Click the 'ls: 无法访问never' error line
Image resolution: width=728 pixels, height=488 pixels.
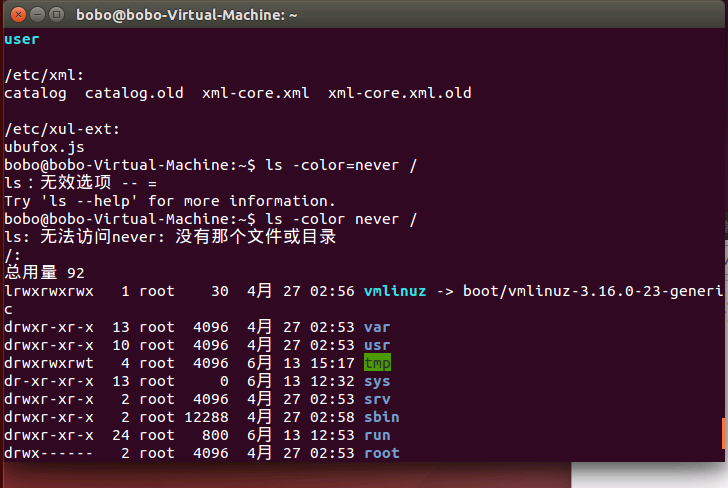click(170, 237)
